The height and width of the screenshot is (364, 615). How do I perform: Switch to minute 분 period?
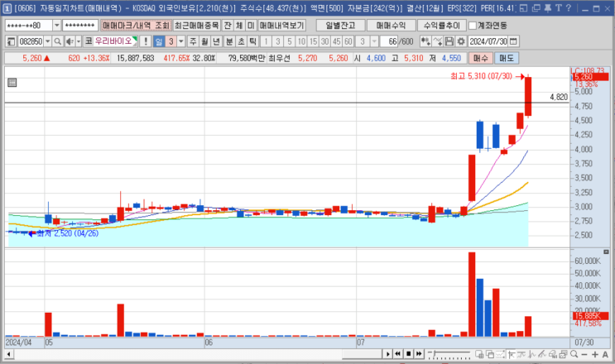[229, 41]
